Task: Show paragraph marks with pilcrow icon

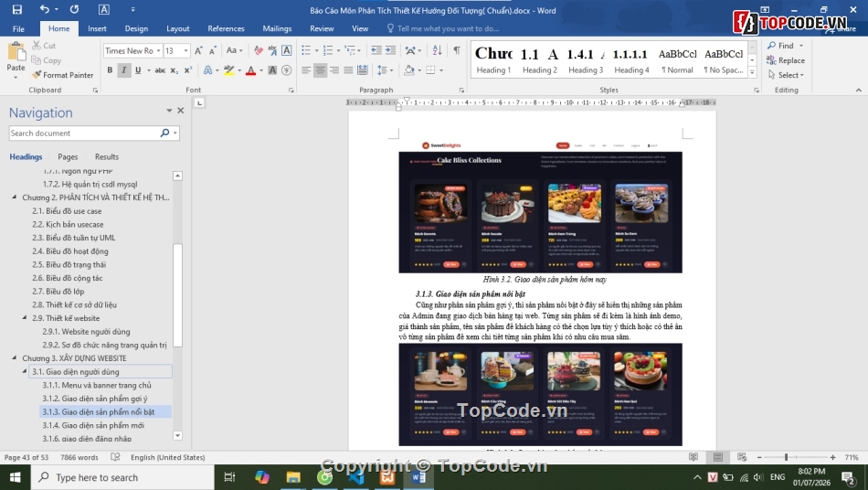Action: tap(457, 50)
